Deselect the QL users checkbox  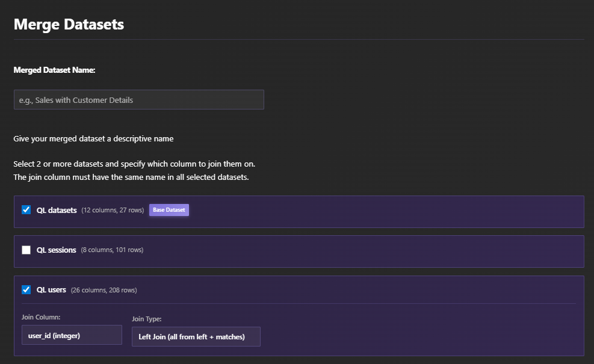(x=26, y=290)
